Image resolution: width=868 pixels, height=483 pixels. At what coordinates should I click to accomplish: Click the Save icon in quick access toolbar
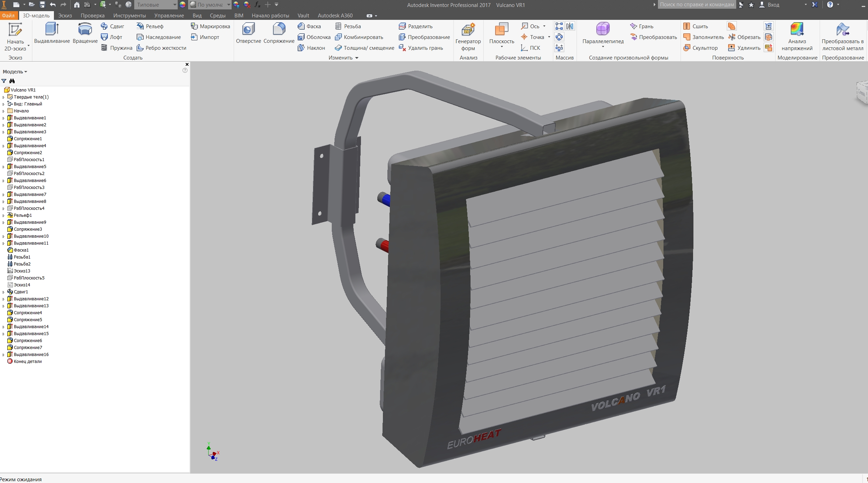tap(42, 5)
